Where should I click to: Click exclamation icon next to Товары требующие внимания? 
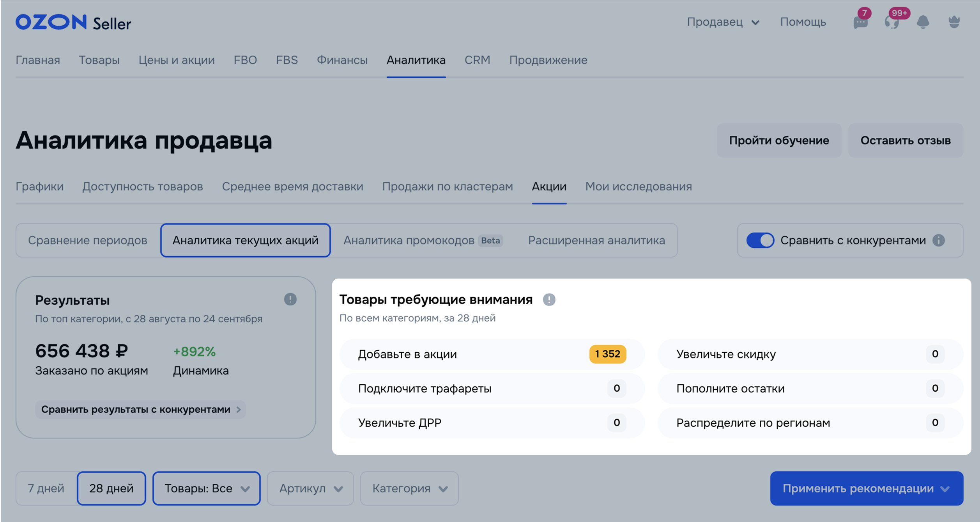click(549, 300)
